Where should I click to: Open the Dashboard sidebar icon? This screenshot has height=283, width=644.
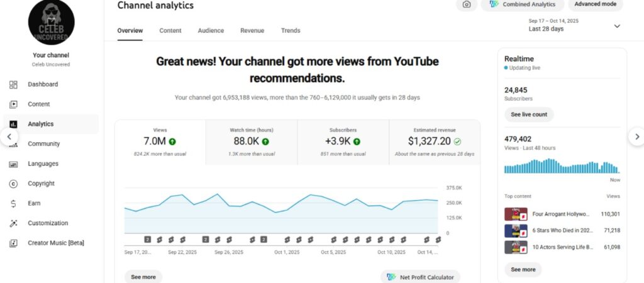point(13,85)
